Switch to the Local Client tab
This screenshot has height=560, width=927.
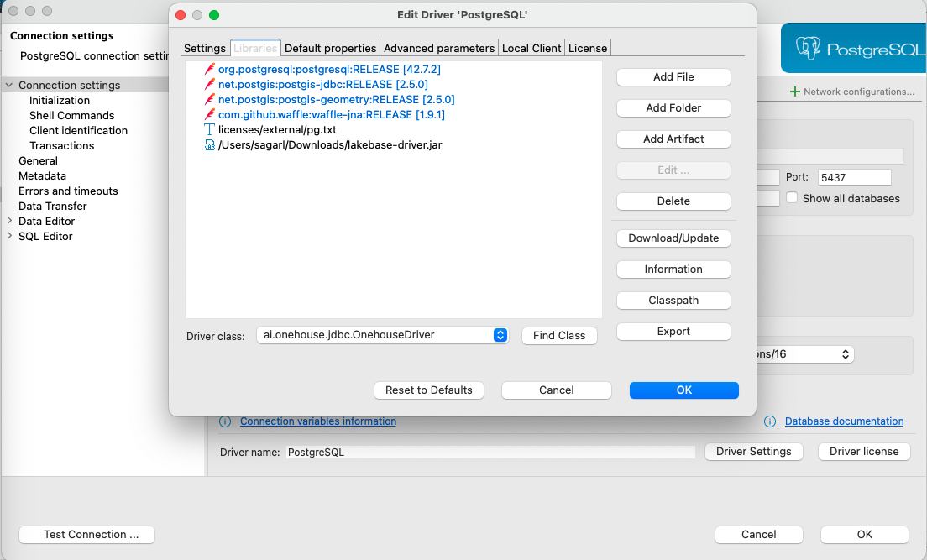click(x=532, y=48)
